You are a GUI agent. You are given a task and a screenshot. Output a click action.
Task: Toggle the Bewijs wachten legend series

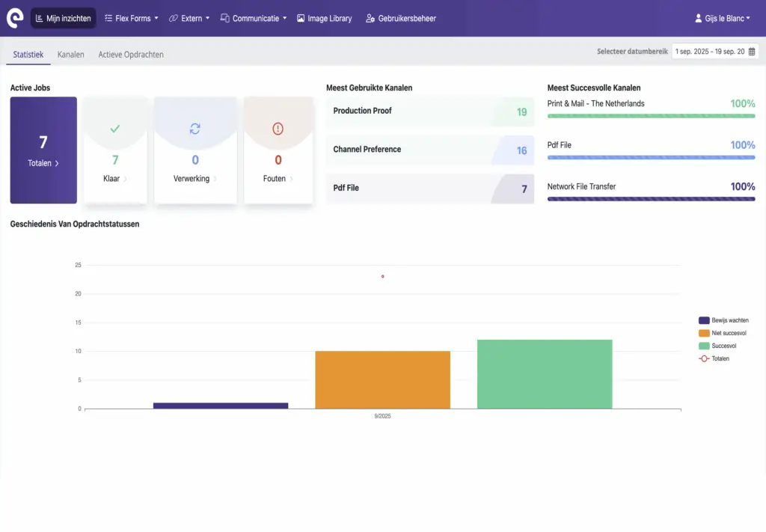pos(723,320)
